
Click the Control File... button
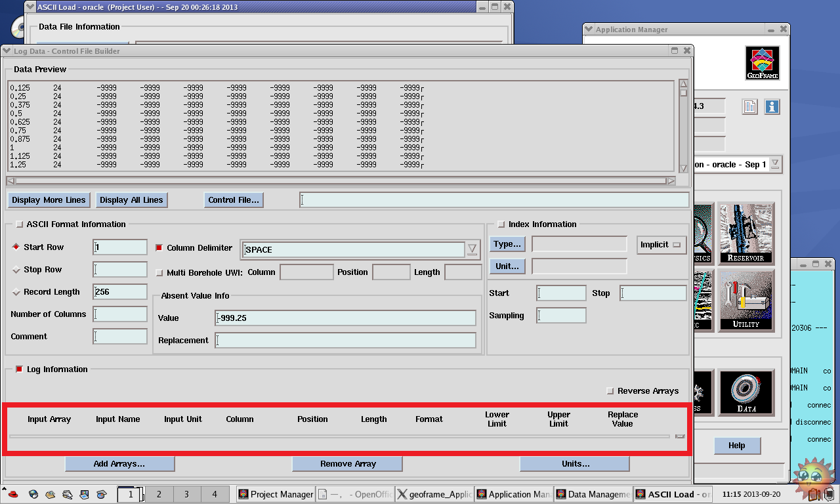click(234, 200)
